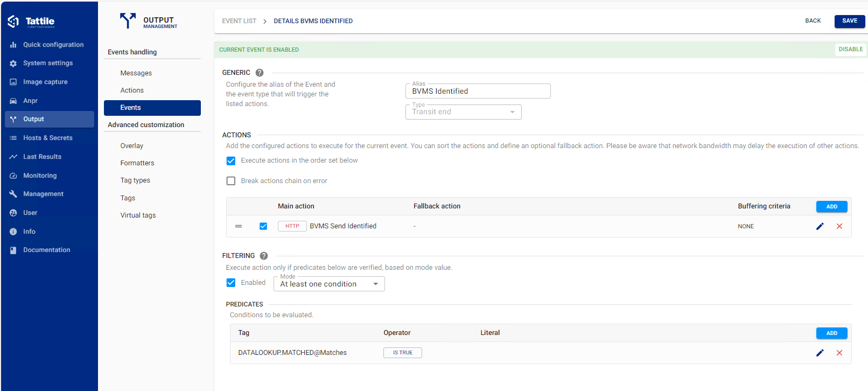Viewport: 868px width, 391px height.
Task: Edit the DATALOOKUP.MATCHED@Matches predicate
Action: 820,353
